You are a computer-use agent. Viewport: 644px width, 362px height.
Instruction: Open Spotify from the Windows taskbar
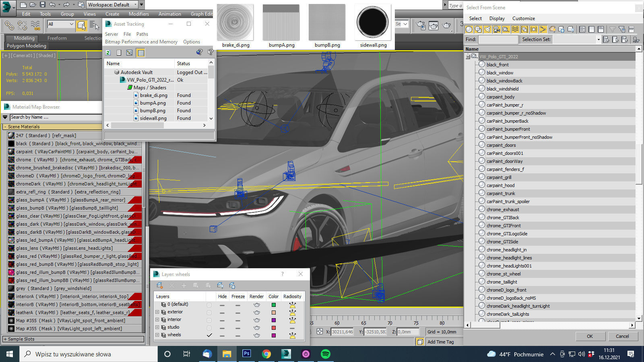[x=326, y=354]
